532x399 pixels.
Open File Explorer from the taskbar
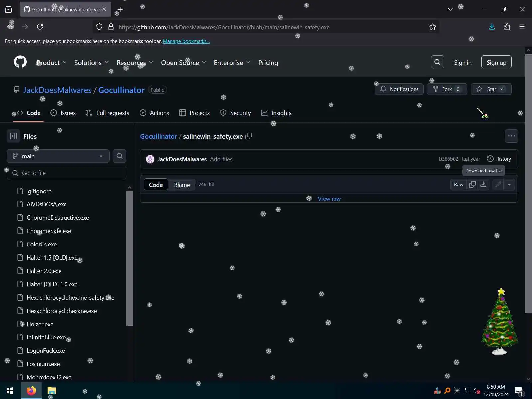point(52,391)
